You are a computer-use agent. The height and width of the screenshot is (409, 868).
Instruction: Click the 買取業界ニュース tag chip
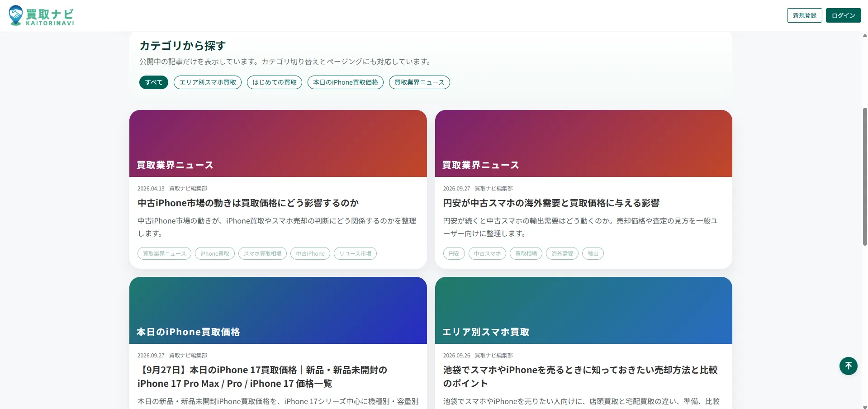point(164,253)
